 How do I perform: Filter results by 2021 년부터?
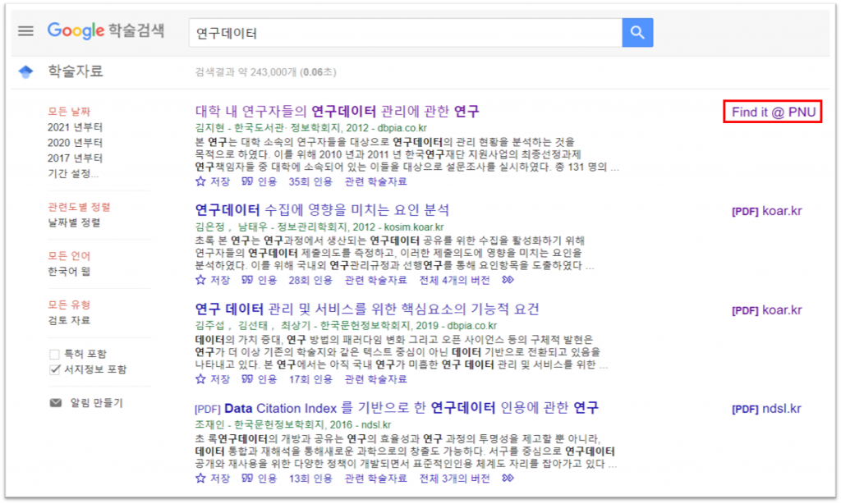click(75, 127)
